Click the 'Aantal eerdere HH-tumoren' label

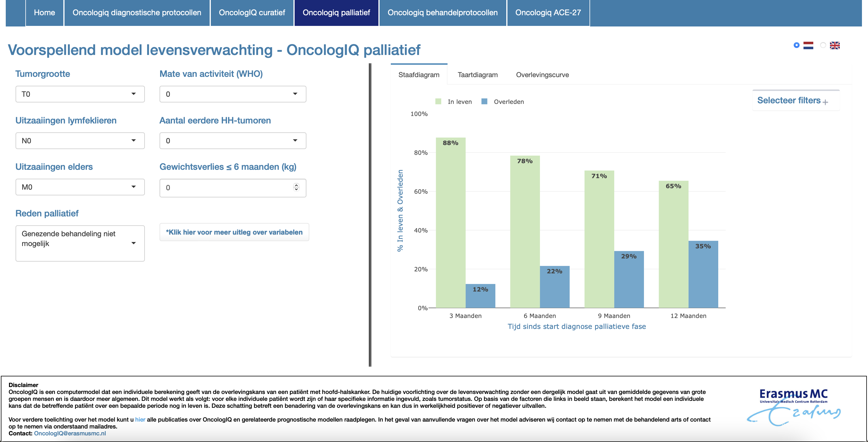pyautogui.click(x=215, y=120)
